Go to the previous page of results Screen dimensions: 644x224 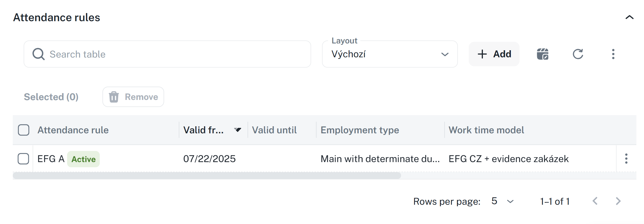pos(595,201)
